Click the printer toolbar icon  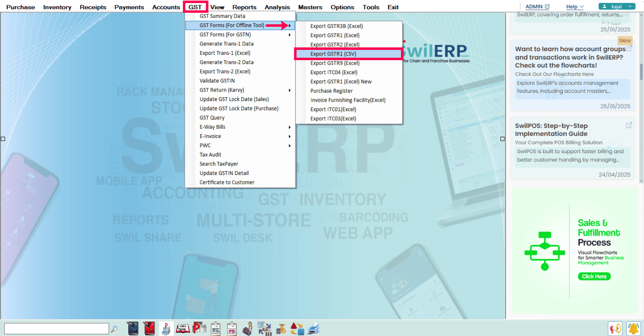(x=313, y=329)
